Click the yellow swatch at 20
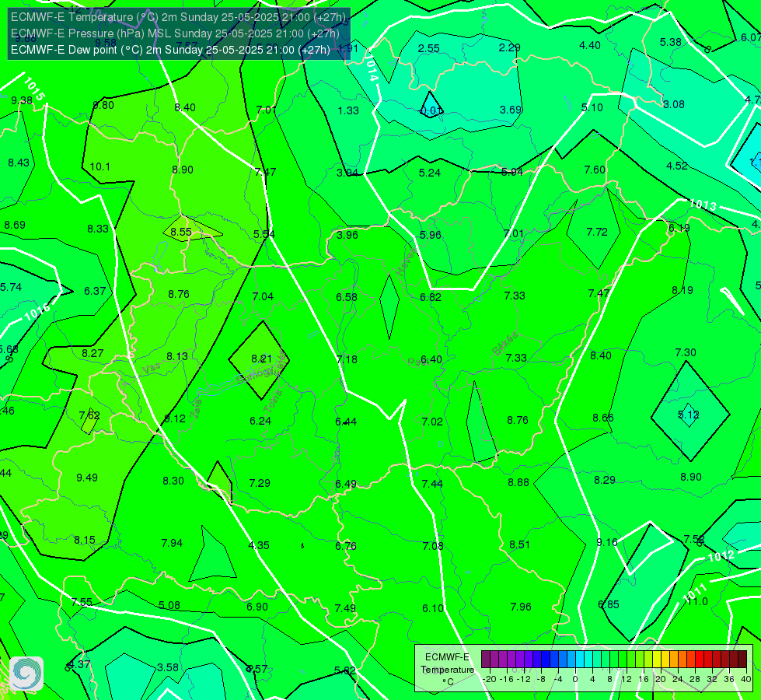The width and height of the screenshot is (761, 700). (x=657, y=660)
